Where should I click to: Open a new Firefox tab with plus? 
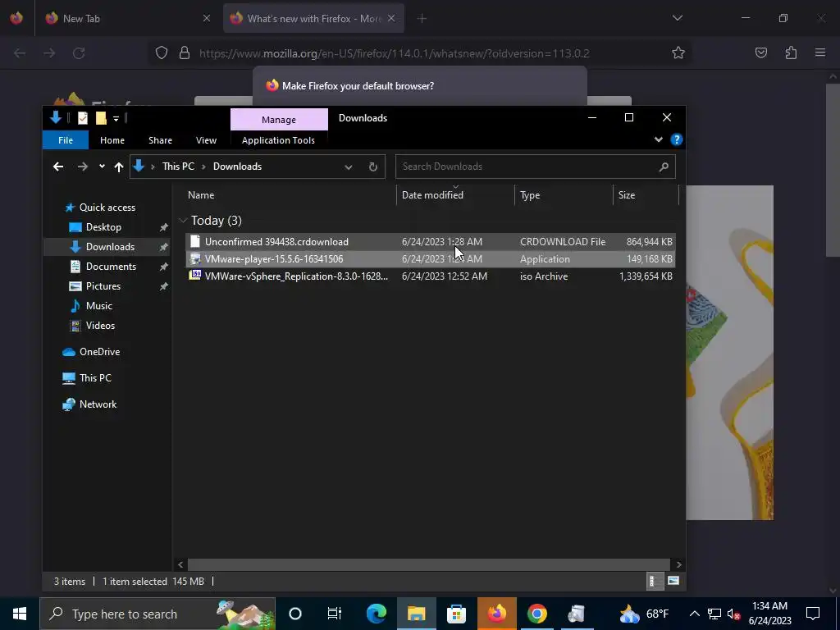coord(422,19)
